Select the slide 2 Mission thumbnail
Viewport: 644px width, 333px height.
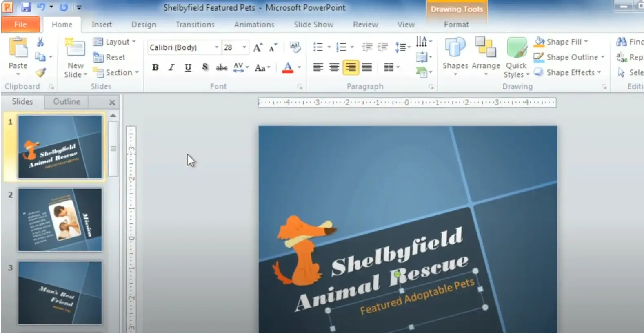click(x=60, y=220)
